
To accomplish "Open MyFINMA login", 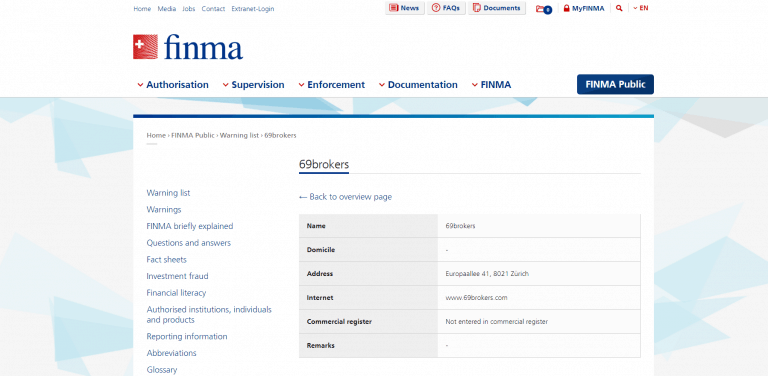I will click(x=584, y=8).
